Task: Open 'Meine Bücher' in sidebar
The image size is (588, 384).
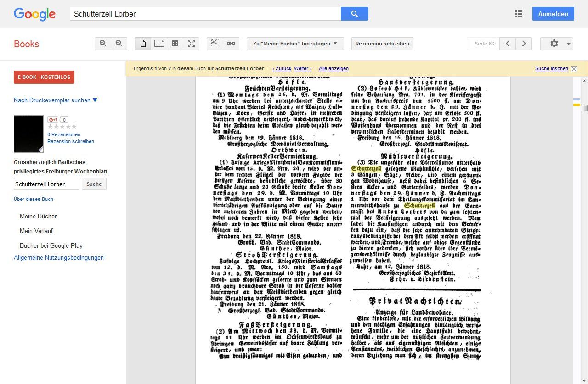Action: click(38, 216)
